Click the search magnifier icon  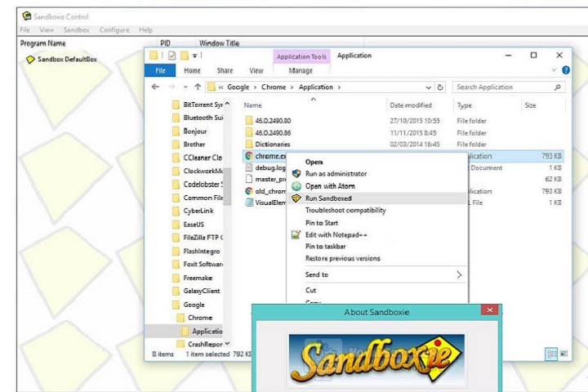click(x=557, y=87)
